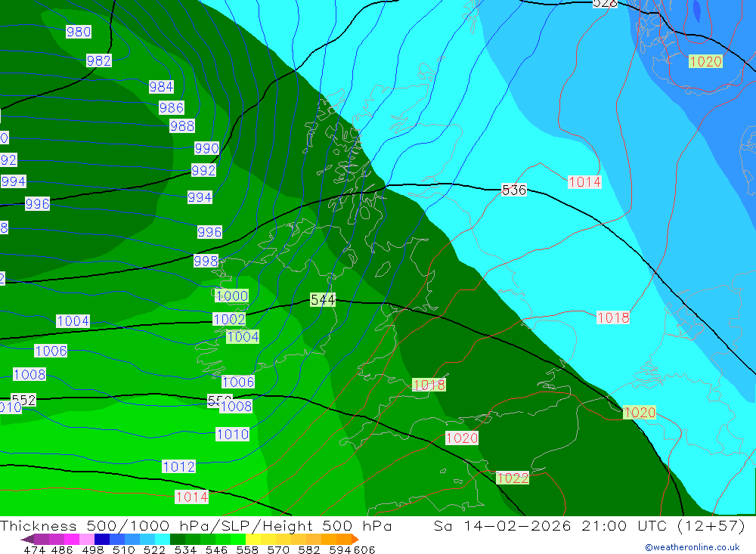The image size is (756, 554).
Task: Click the purple left arrow end of legend
Action: (x=26, y=539)
